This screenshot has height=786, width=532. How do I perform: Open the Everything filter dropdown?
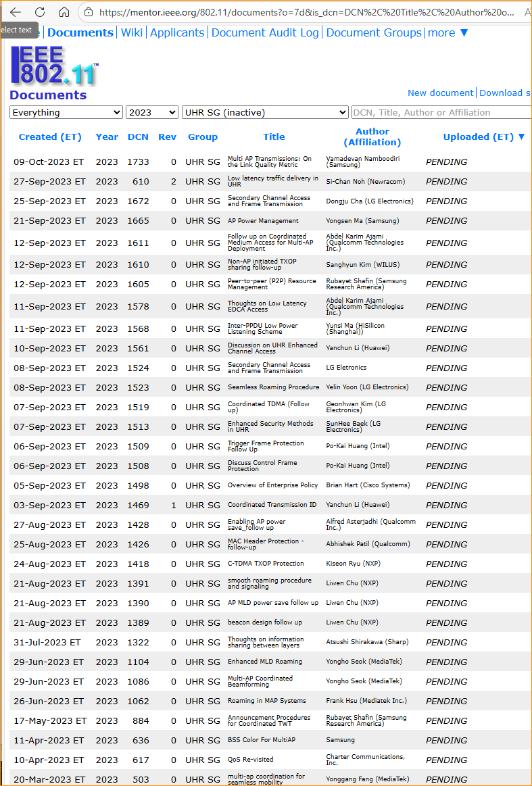(66, 112)
